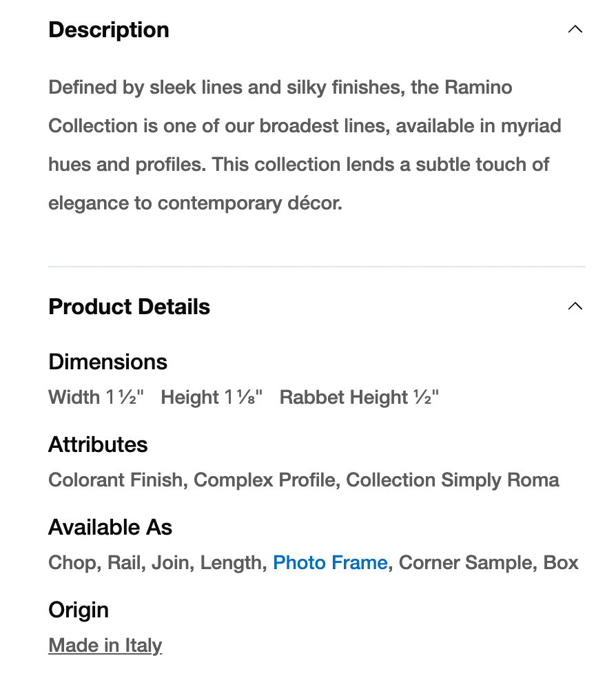Image resolution: width=616 pixels, height=678 pixels.
Task: Click the Corner Sample option text
Action: click(x=466, y=563)
